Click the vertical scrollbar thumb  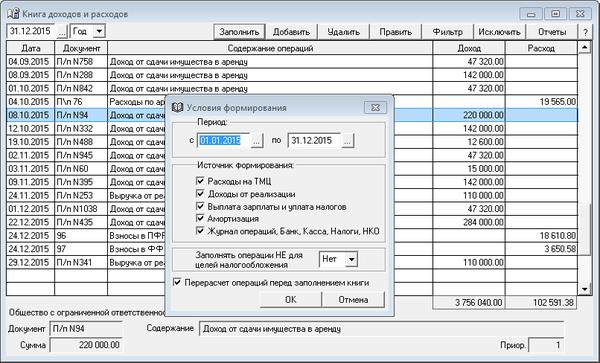click(585, 229)
